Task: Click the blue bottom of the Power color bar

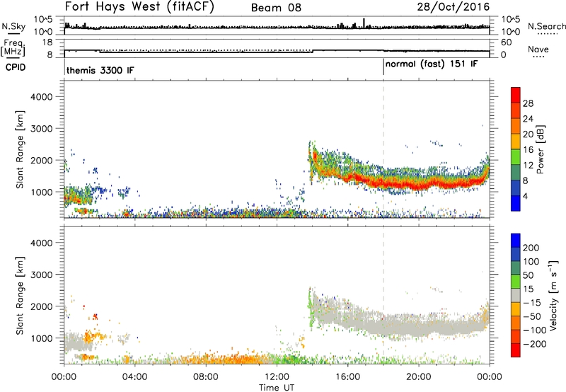Action: click(x=516, y=203)
